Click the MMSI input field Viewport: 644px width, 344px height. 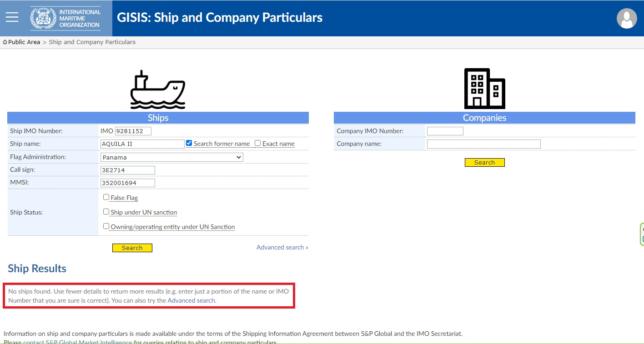pos(128,183)
